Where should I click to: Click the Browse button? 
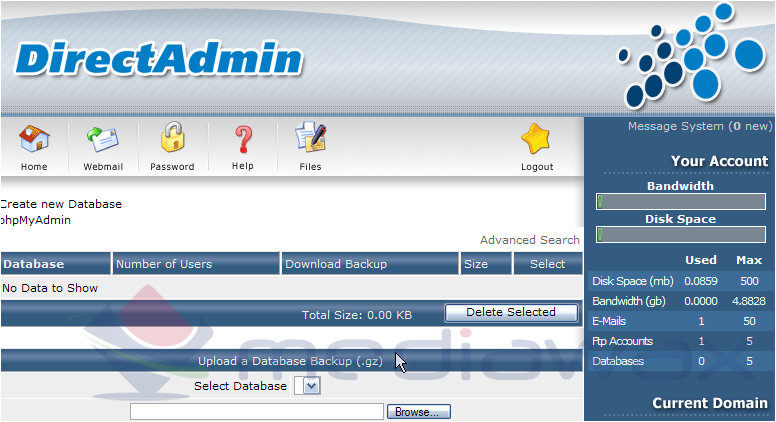pyautogui.click(x=419, y=412)
